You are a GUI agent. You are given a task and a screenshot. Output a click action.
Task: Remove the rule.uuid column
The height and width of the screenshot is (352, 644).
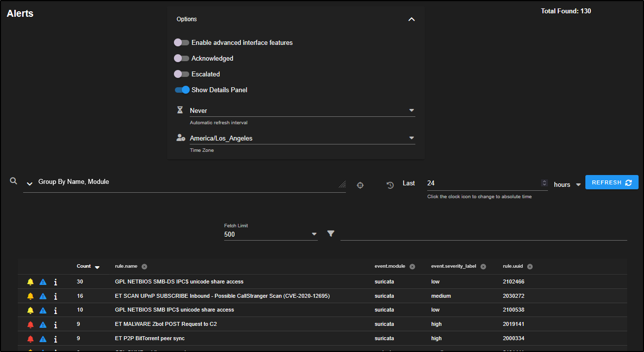point(530,267)
